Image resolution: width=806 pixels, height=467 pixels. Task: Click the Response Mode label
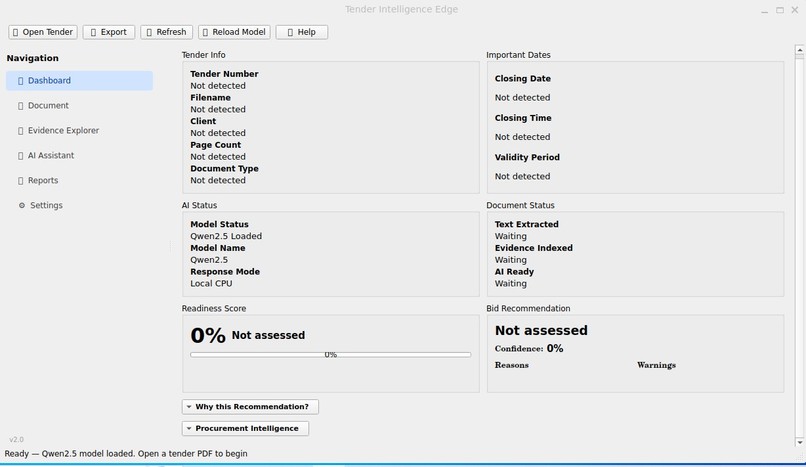pyautogui.click(x=225, y=272)
